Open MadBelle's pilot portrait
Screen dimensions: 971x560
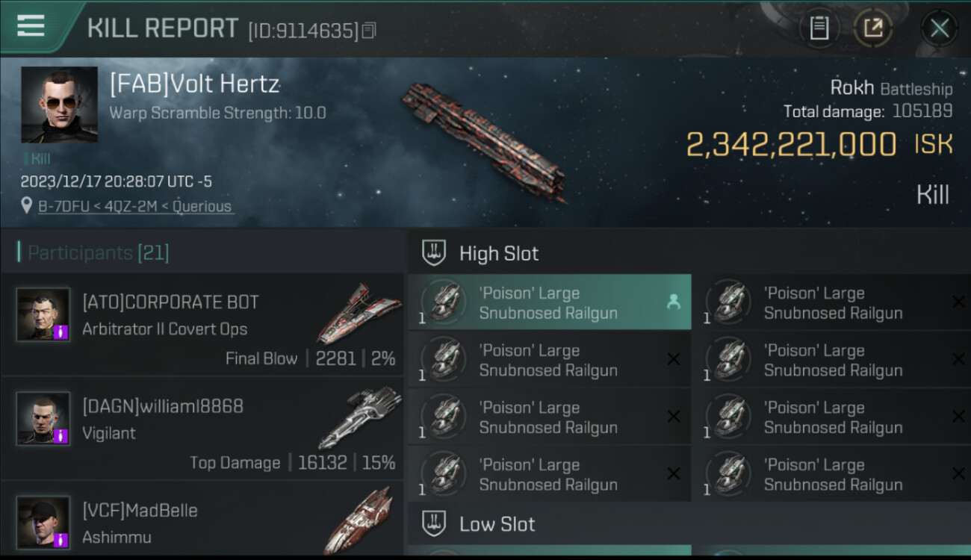tap(43, 522)
